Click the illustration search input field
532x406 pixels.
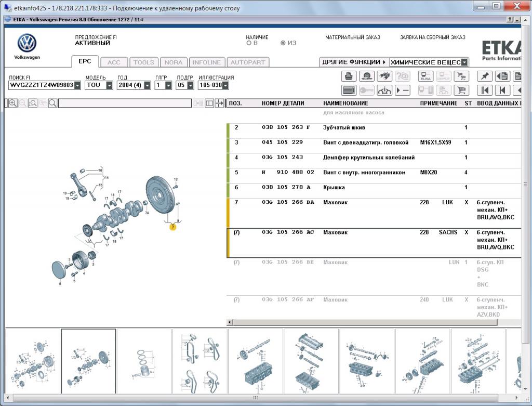click(125, 103)
